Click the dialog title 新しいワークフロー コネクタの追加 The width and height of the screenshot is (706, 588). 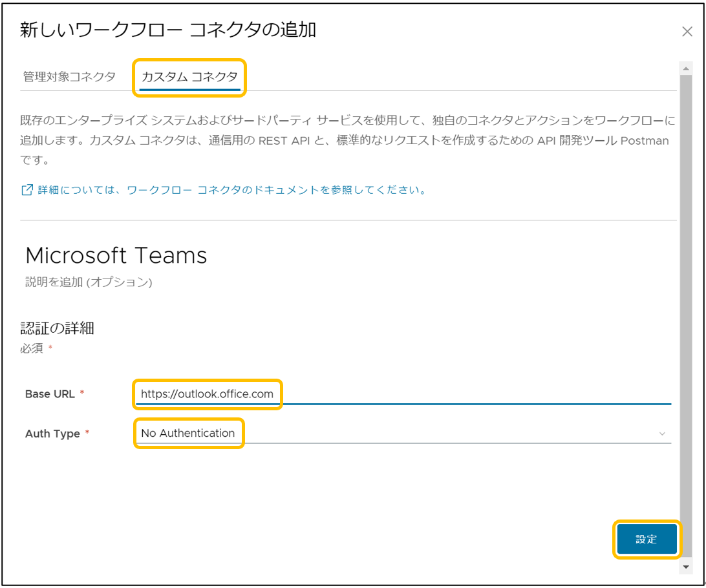coord(168,30)
